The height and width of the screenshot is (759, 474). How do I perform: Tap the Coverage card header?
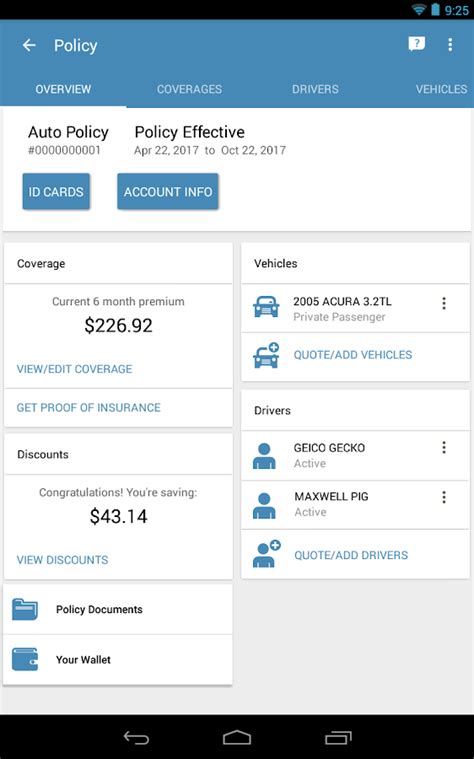(118, 263)
